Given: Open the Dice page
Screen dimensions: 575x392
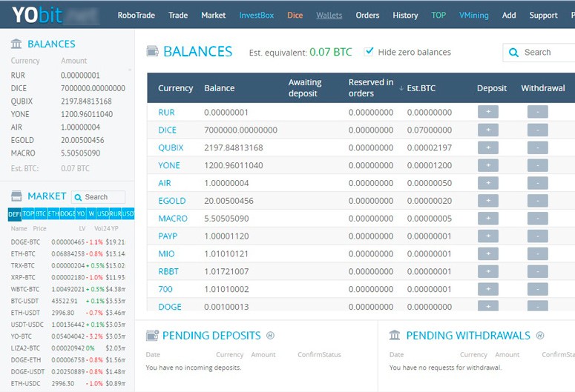Looking at the screenshot, I should tap(295, 15).
